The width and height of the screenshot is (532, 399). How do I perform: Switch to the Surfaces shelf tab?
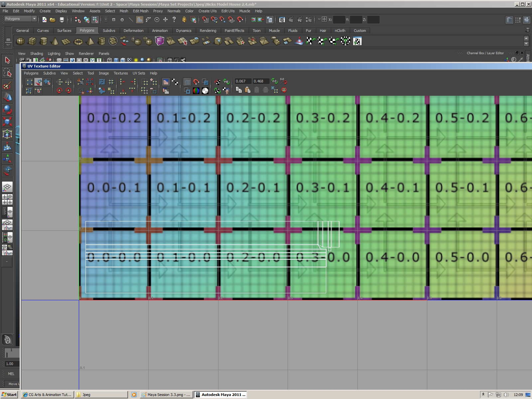64,31
